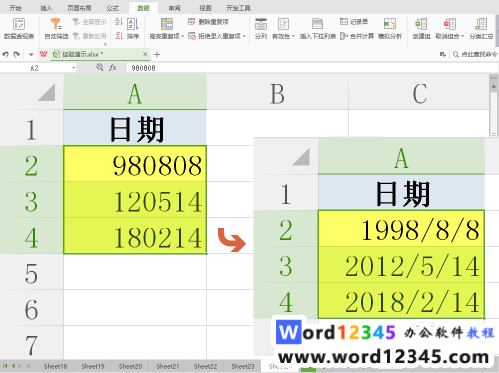The image size is (499, 373).
Task: Click the 点此查找命令 search box
Action: point(475,54)
